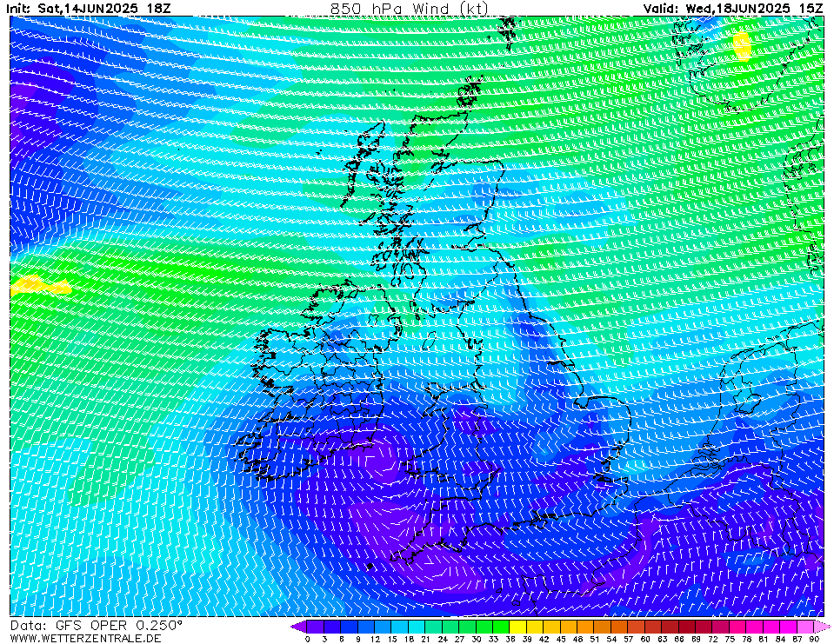Click the legend value 21
The width and height of the screenshot is (834, 644).
(425, 639)
